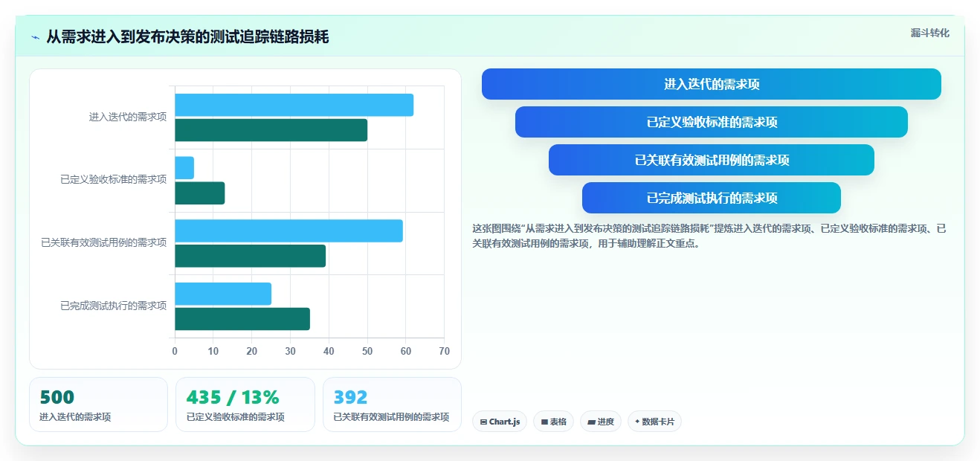Click the dark green bar for 已关联有效测试用例的需求项

(x=250, y=256)
